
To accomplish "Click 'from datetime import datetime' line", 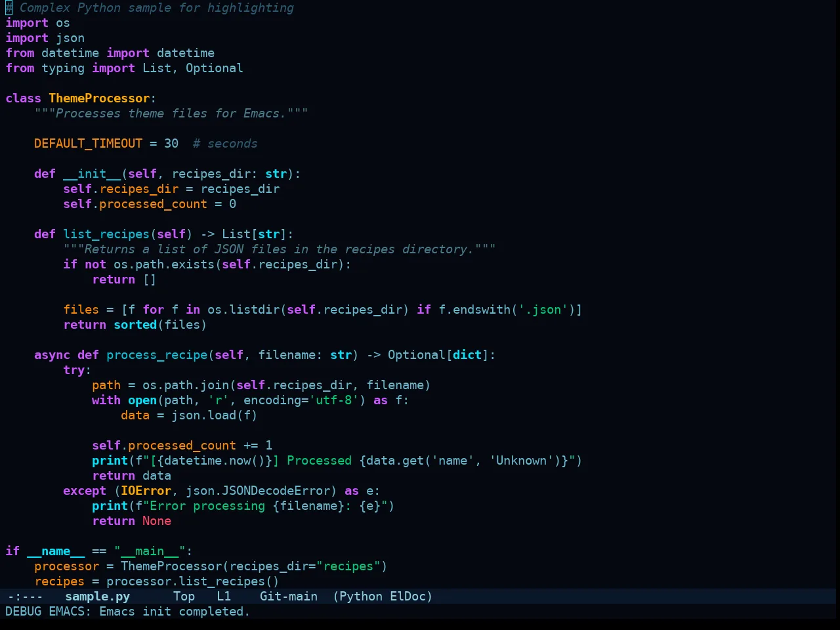I will [x=110, y=53].
